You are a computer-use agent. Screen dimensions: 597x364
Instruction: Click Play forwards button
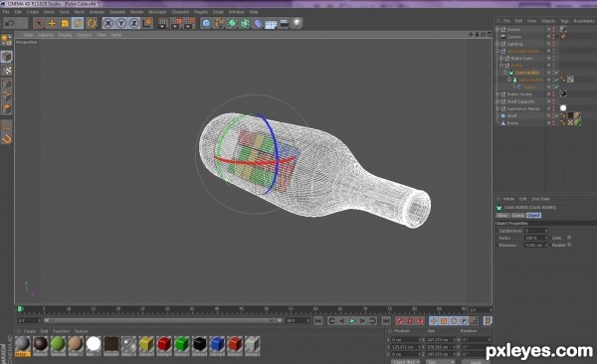(x=352, y=321)
